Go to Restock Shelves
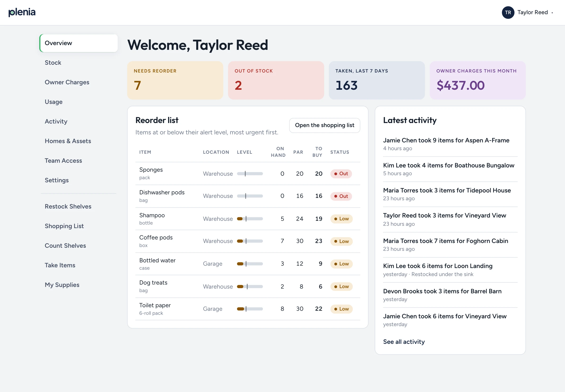Screen dimensions: 565x392 [68, 207]
